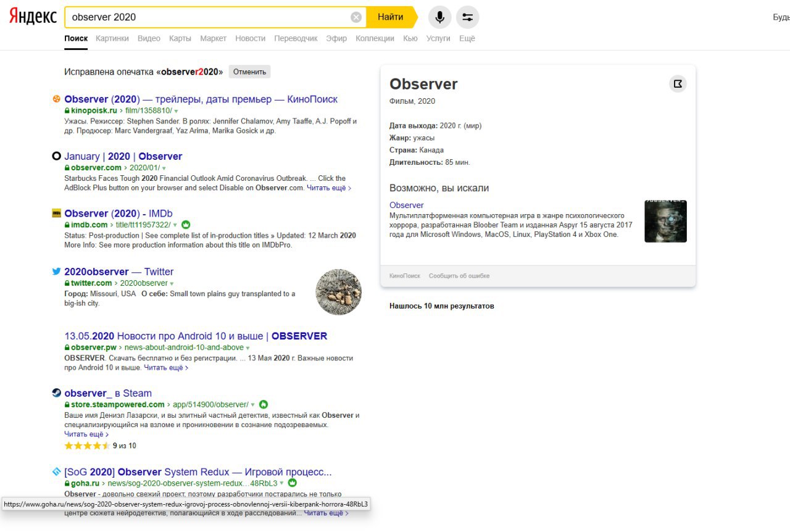Switch to the Новости tab

pyautogui.click(x=250, y=38)
